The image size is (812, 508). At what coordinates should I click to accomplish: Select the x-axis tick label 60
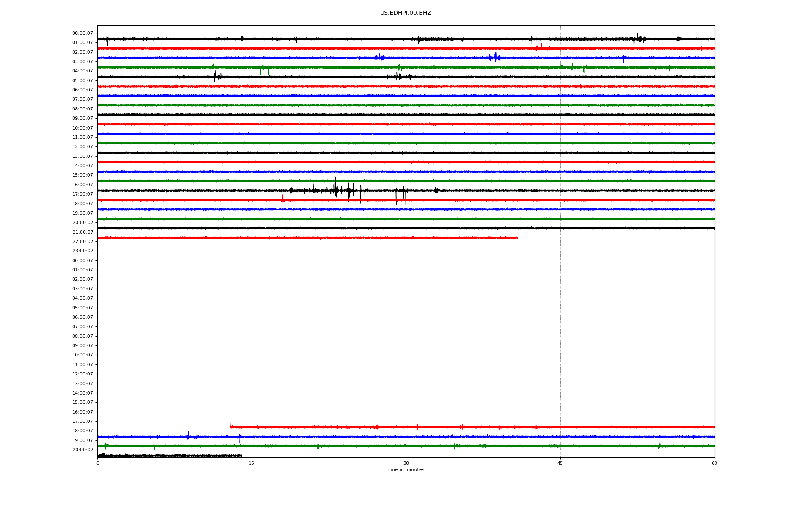(x=714, y=463)
